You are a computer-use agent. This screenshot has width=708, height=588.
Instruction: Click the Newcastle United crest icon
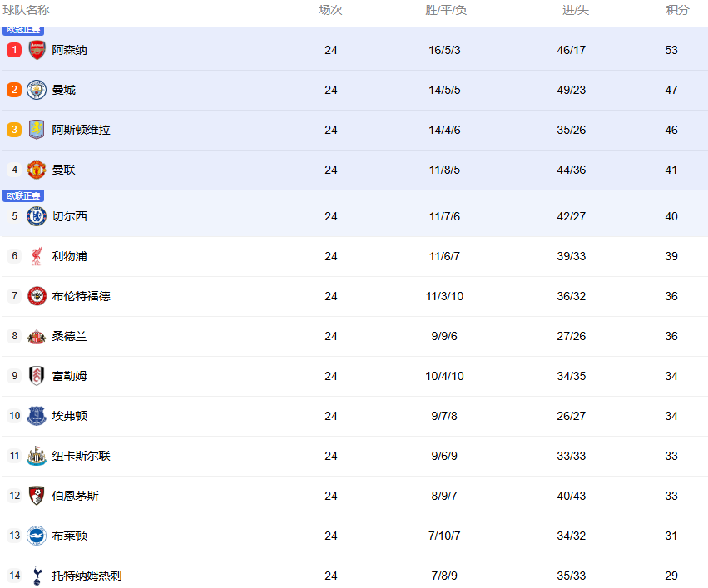coord(36,456)
